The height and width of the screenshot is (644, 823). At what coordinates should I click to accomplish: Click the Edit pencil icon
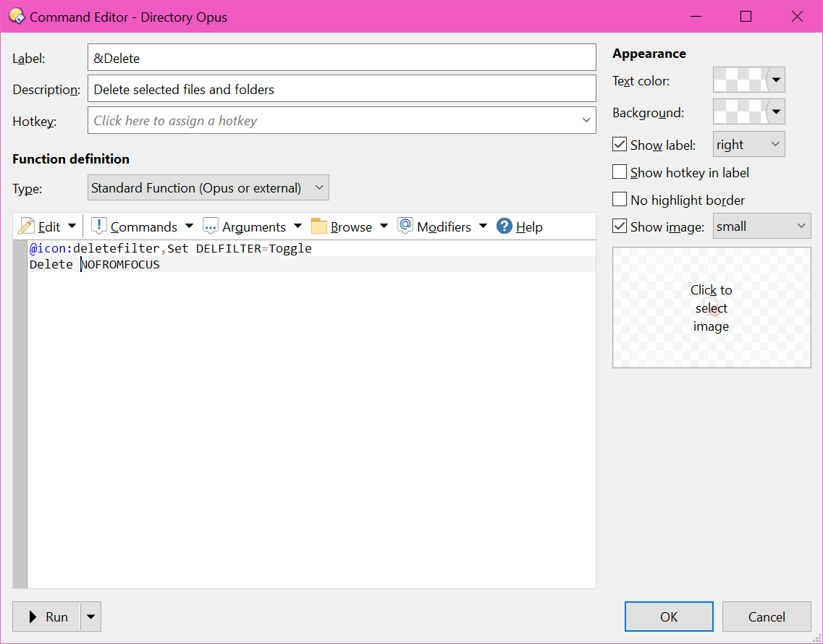click(26, 226)
